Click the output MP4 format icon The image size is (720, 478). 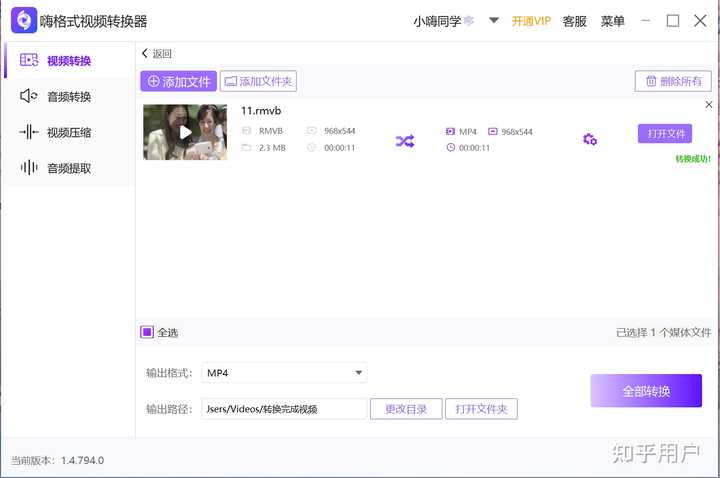pyautogui.click(x=450, y=131)
